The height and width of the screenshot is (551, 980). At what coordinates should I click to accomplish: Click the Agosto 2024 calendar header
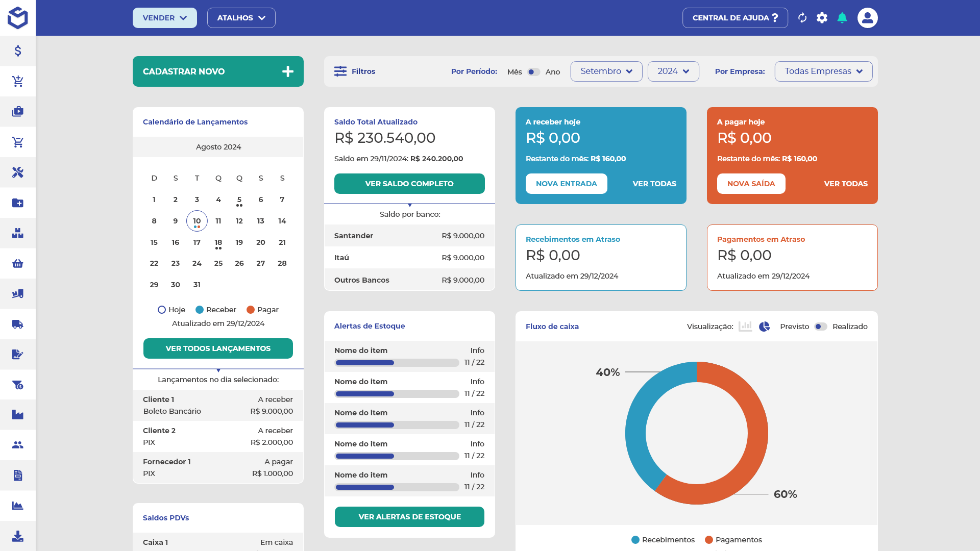click(218, 147)
